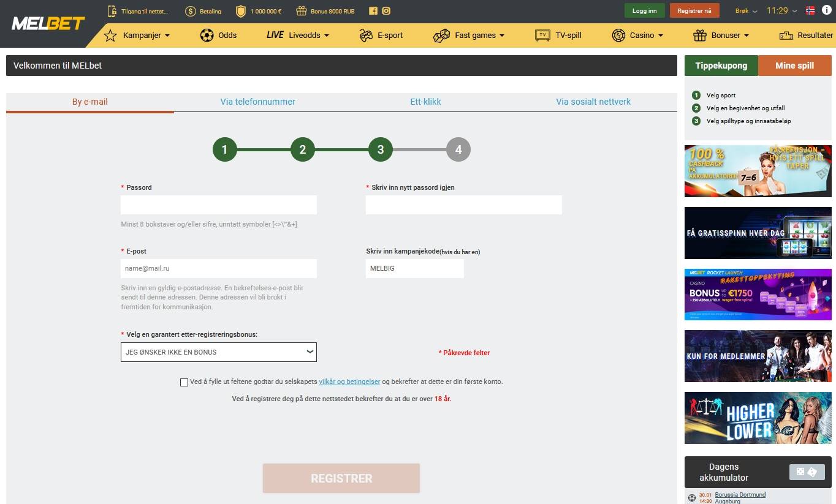The image size is (836, 504).
Task: Open the vilkår og betingelser link
Action: (349, 382)
